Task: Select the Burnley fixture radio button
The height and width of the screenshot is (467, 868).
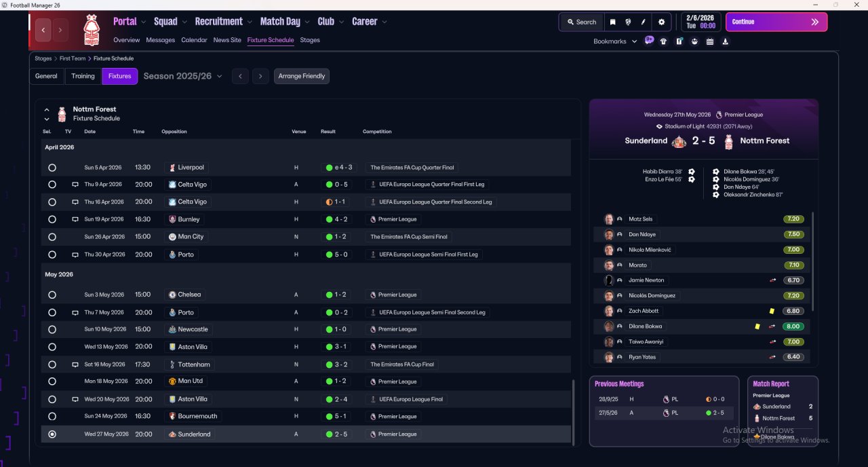Action: coord(52,219)
